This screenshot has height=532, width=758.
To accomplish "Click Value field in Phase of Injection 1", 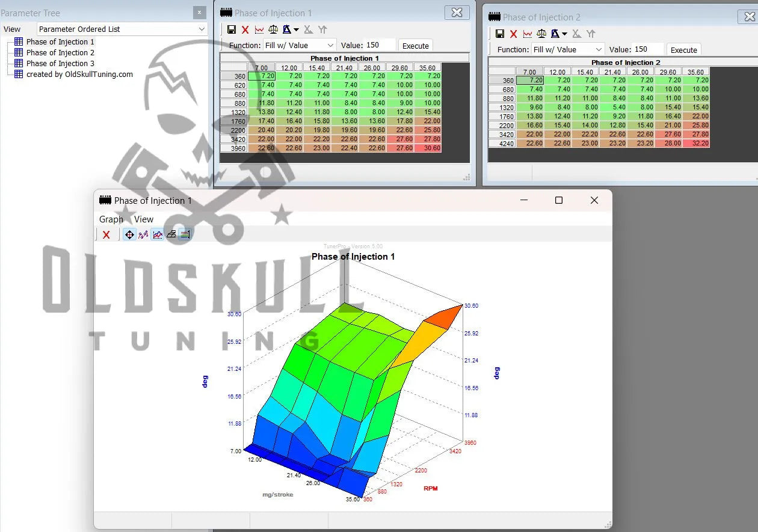I will (x=380, y=45).
